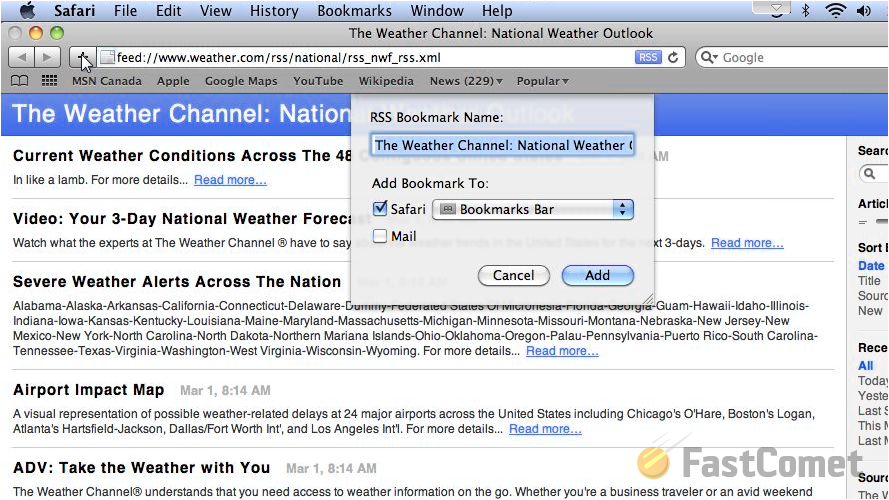Read more about the 3-Day National Forecast
This screenshot has height=500, width=889.
pyautogui.click(x=747, y=243)
